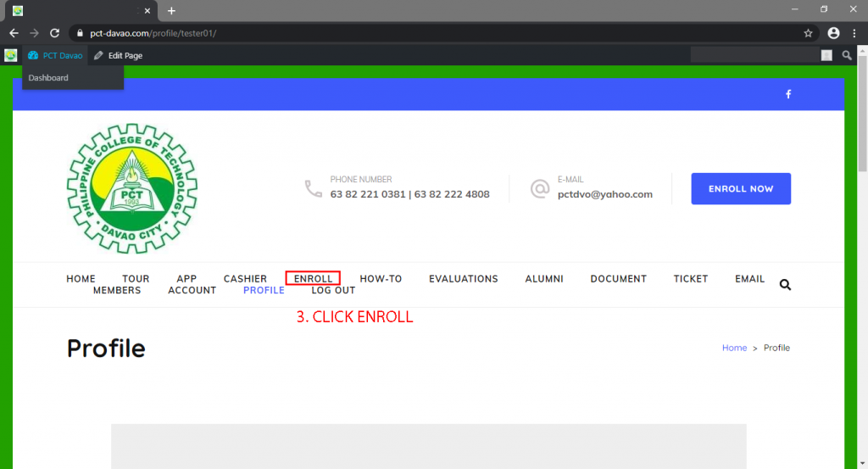Open the EVALUATIONS menu item
Viewport: 868px width, 469px height.
pos(464,279)
